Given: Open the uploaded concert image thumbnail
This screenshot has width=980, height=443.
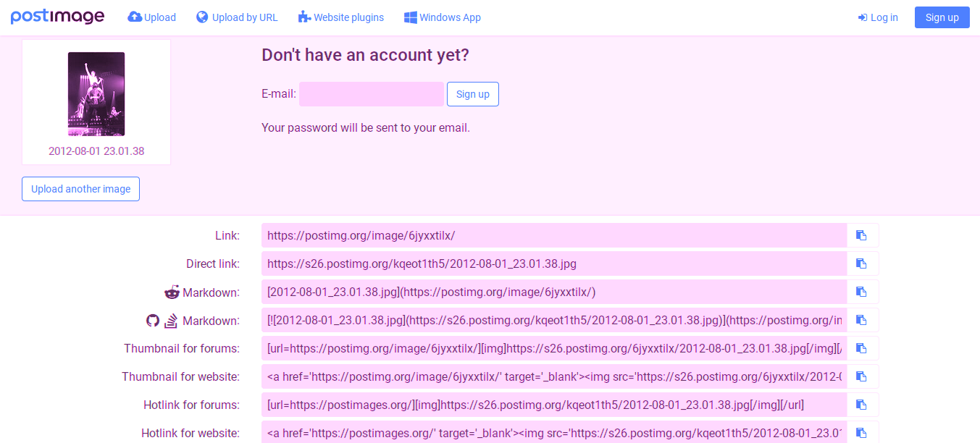Looking at the screenshot, I should (x=96, y=94).
